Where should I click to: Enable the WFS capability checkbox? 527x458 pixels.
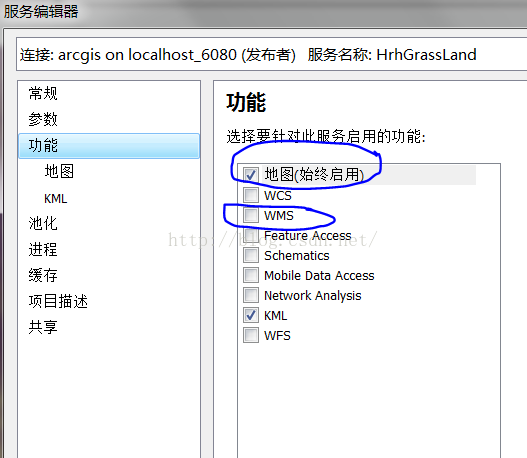[251, 335]
